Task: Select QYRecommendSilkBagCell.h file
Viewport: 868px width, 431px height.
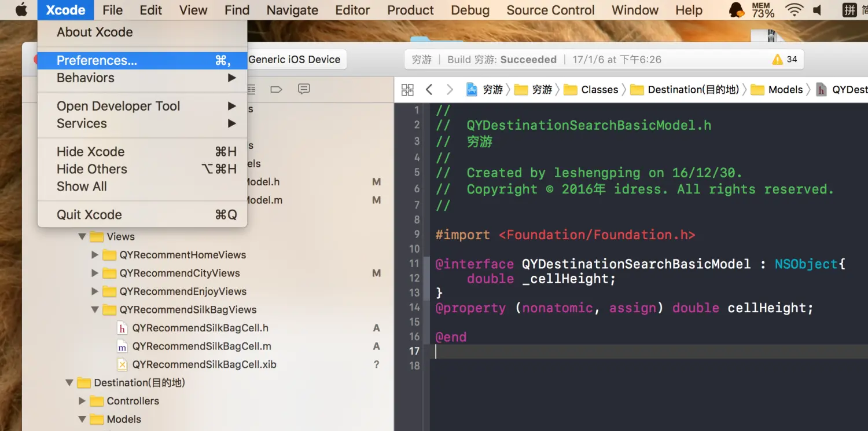Action: coord(200,328)
